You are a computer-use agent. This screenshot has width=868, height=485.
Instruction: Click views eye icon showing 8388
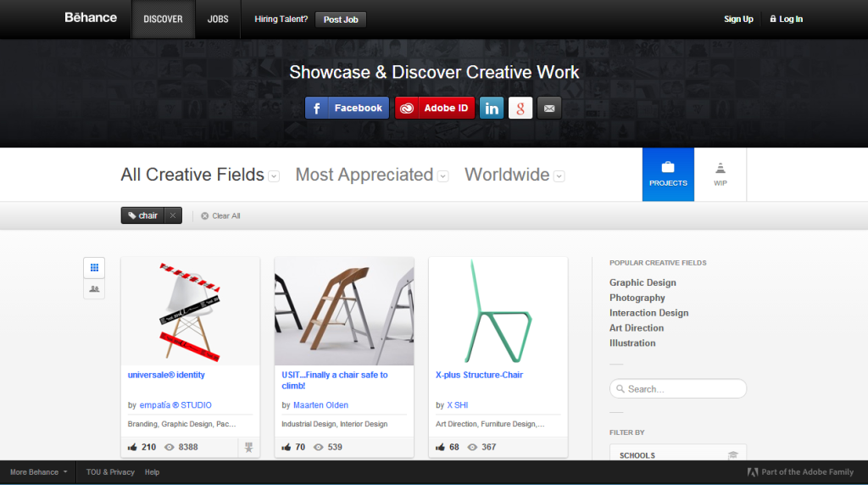click(x=170, y=447)
